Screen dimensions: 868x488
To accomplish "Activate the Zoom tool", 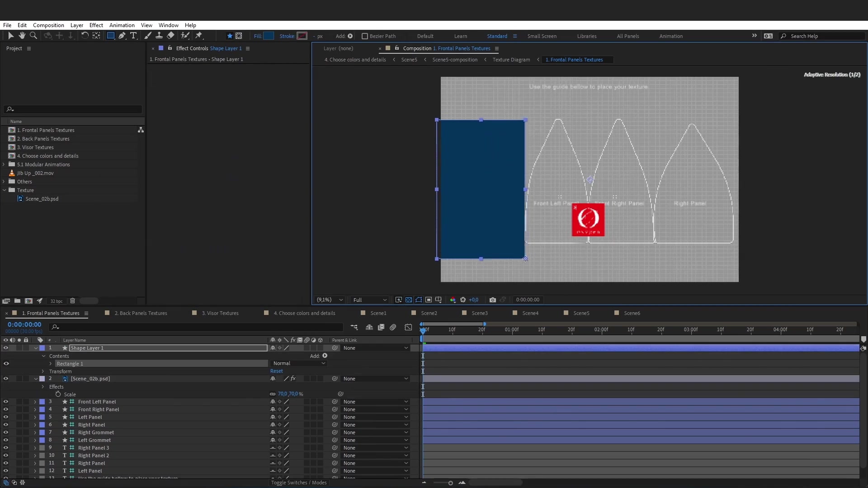I will [x=33, y=36].
